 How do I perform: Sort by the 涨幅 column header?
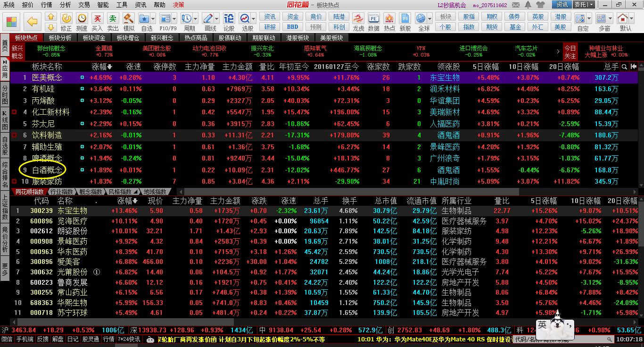102,67
